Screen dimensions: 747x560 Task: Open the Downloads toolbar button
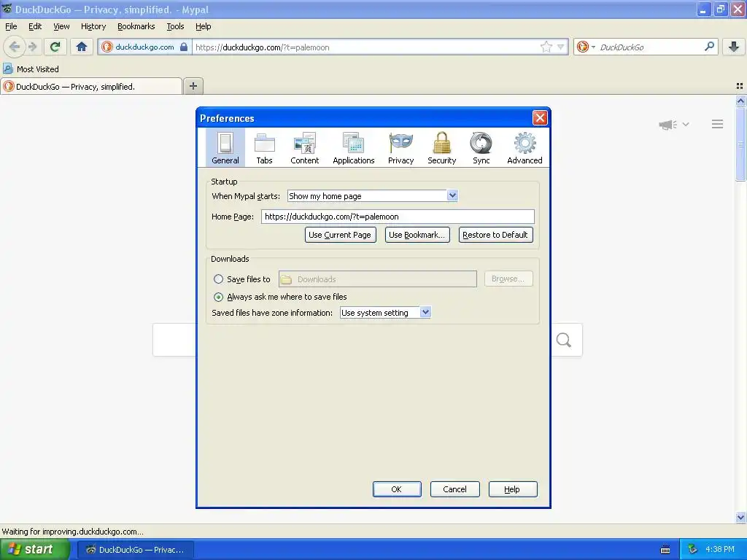pos(734,47)
